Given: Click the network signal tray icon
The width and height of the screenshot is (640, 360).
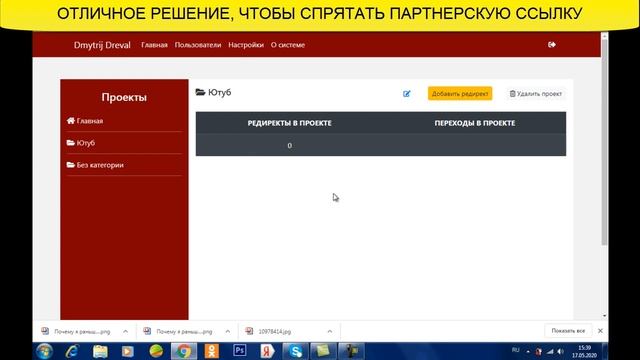Looking at the screenshot, I should [x=550, y=351].
